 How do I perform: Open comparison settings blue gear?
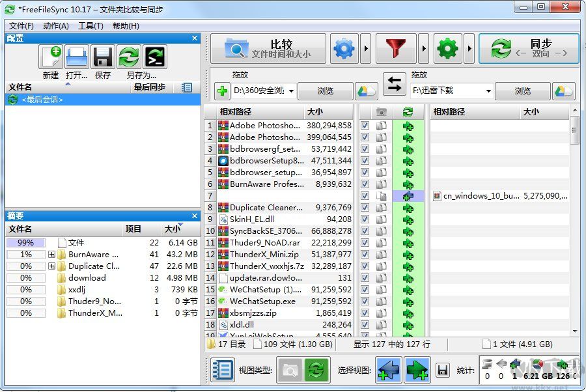344,49
